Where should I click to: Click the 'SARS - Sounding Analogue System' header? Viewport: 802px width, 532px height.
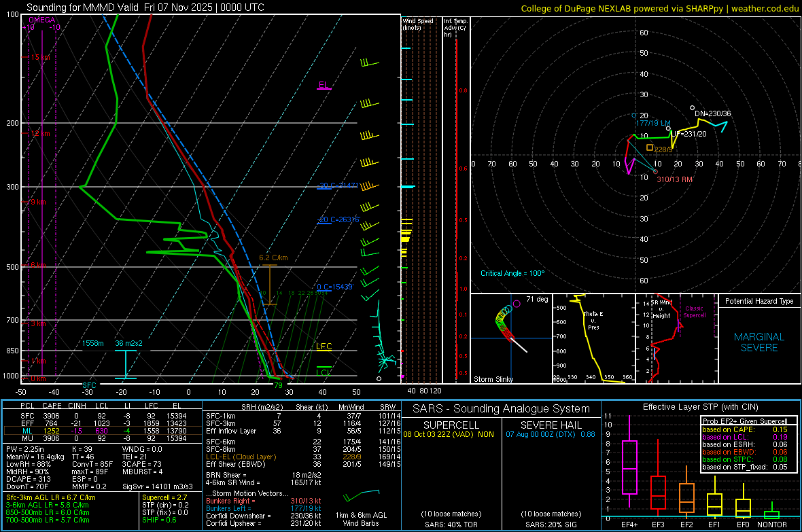501,409
